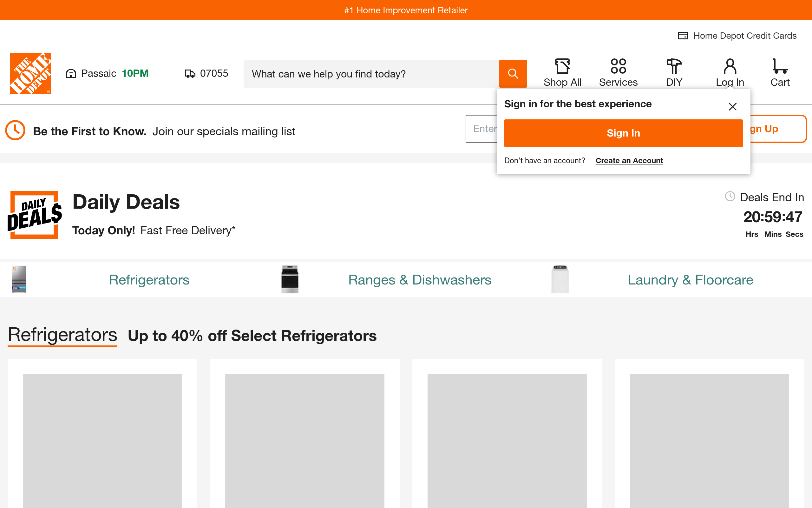
Task: Open the Refrigerators category tab
Action: coord(149,280)
